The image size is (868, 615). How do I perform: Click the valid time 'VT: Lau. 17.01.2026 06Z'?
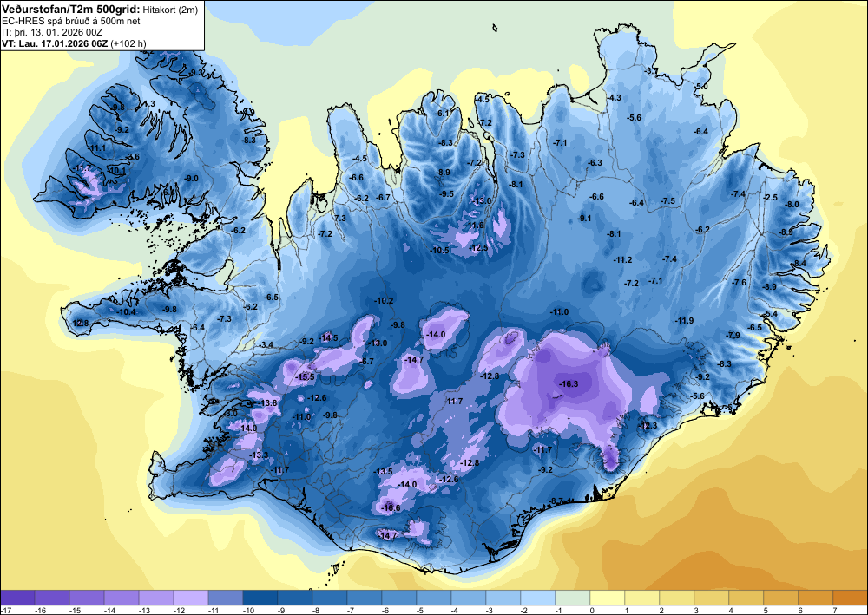(55, 43)
